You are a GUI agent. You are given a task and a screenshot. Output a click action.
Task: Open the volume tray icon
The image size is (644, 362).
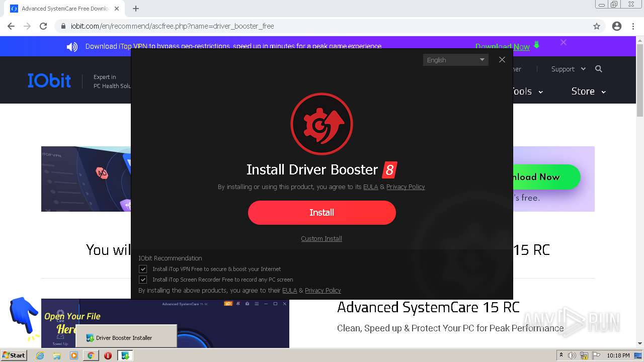tap(572, 355)
